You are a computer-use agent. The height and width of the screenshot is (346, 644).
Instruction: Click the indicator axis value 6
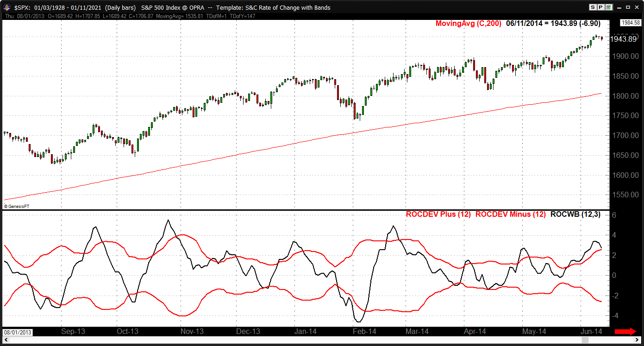coord(614,215)
